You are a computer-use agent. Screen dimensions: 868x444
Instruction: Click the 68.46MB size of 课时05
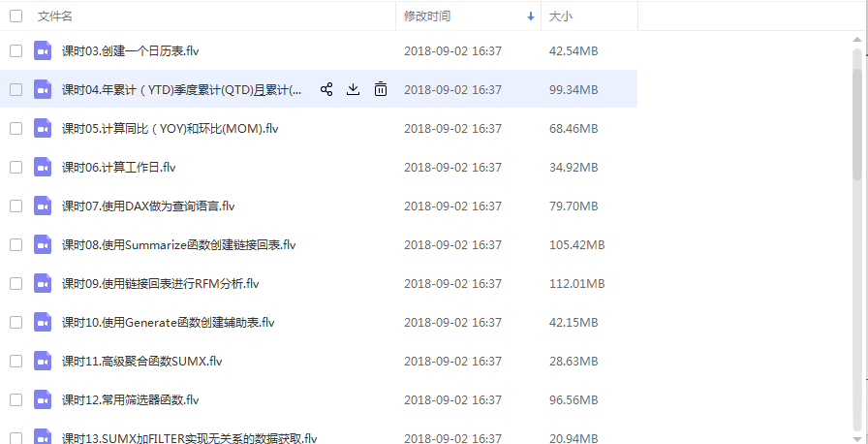point(573,128)
